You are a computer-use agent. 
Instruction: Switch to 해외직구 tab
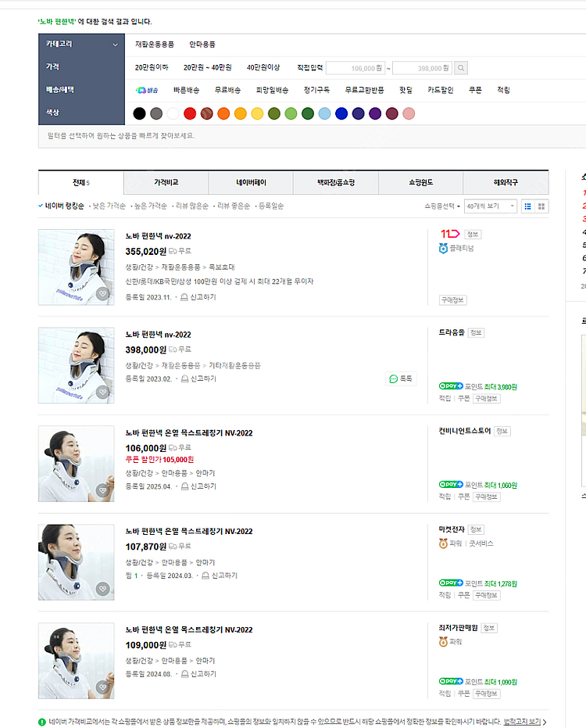coord(506,182)
